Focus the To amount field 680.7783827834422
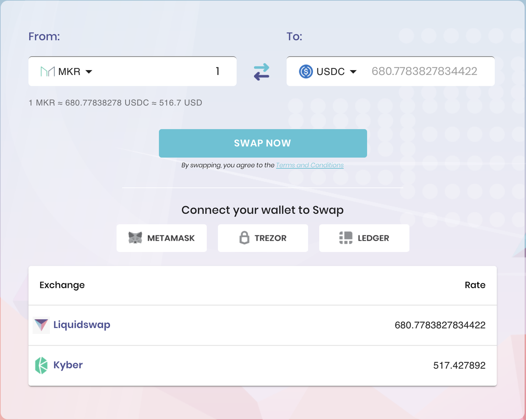The image size is (526, 420). [x=424, y=71]
